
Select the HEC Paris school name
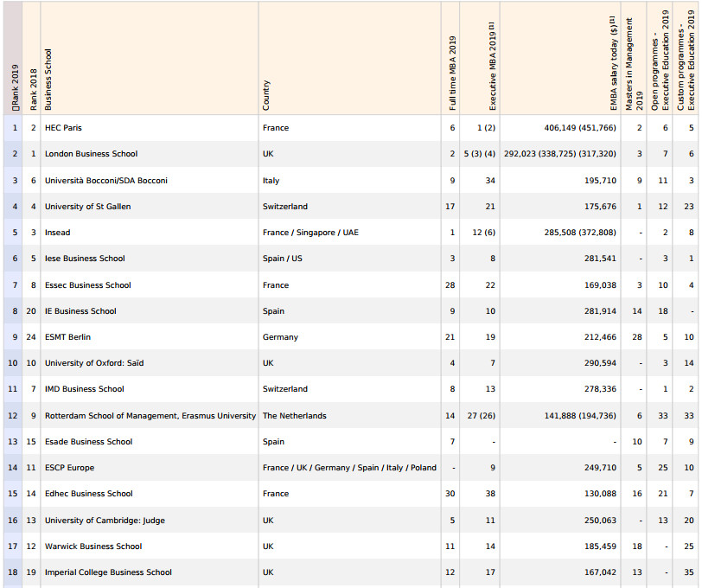[63, 128]
